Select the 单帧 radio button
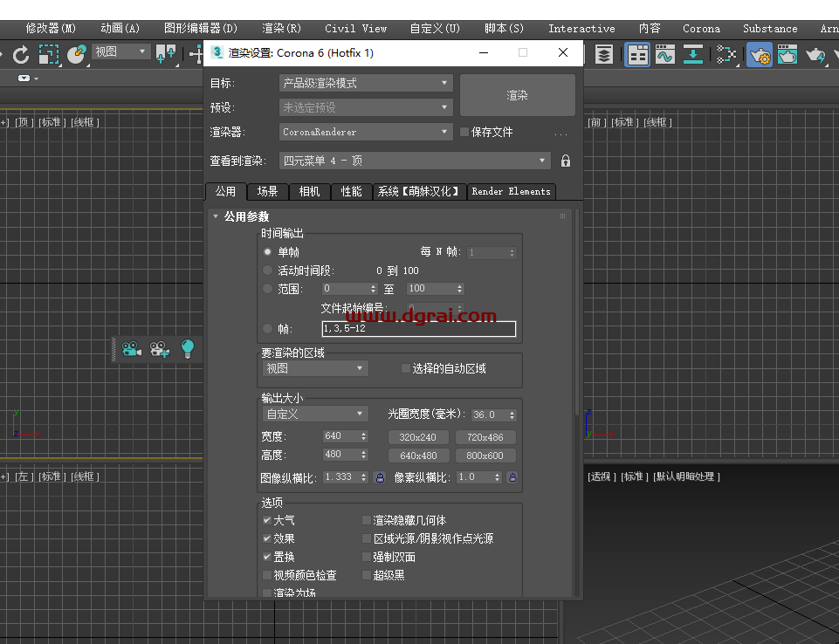The width and height of the screenshot is (839, 644). coord(267,251)
